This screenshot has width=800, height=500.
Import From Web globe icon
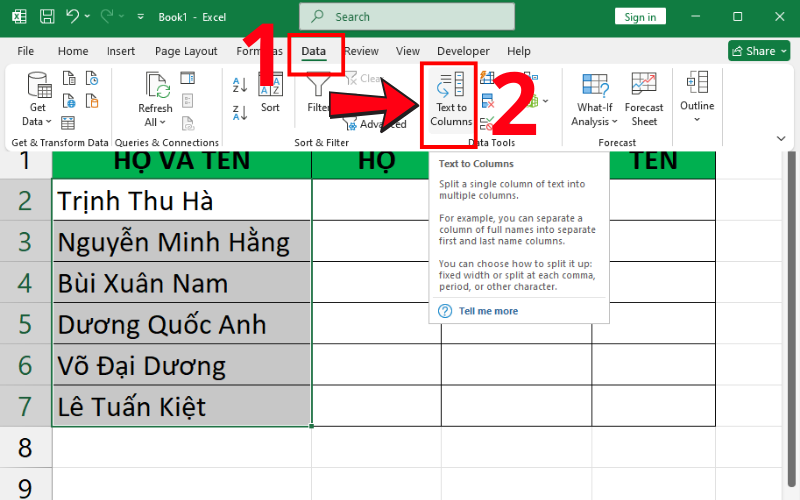coord(69,101)
